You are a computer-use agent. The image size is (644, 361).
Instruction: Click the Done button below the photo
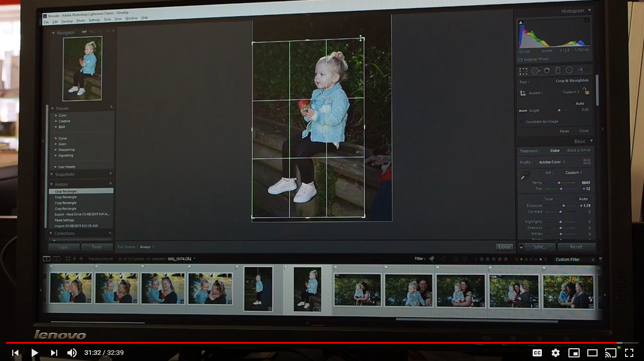[x=504, y=246]
